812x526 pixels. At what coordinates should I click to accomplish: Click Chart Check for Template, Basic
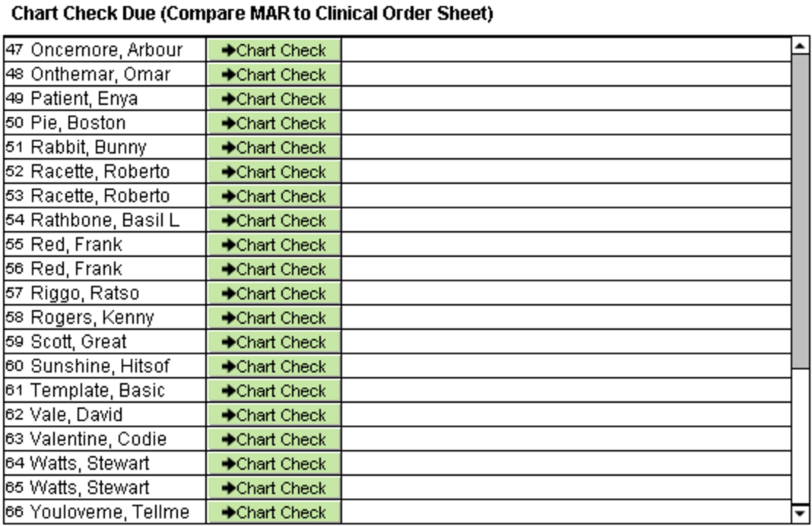[274, 391]
